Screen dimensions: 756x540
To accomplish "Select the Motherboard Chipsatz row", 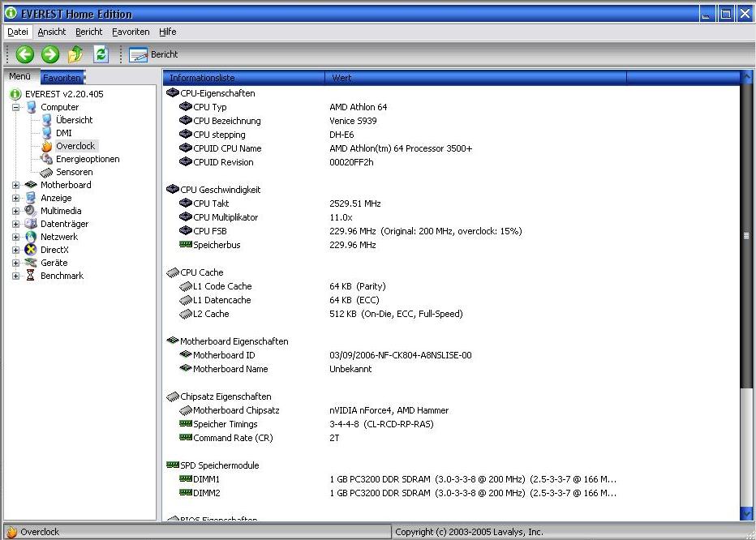I will [451, 410].
